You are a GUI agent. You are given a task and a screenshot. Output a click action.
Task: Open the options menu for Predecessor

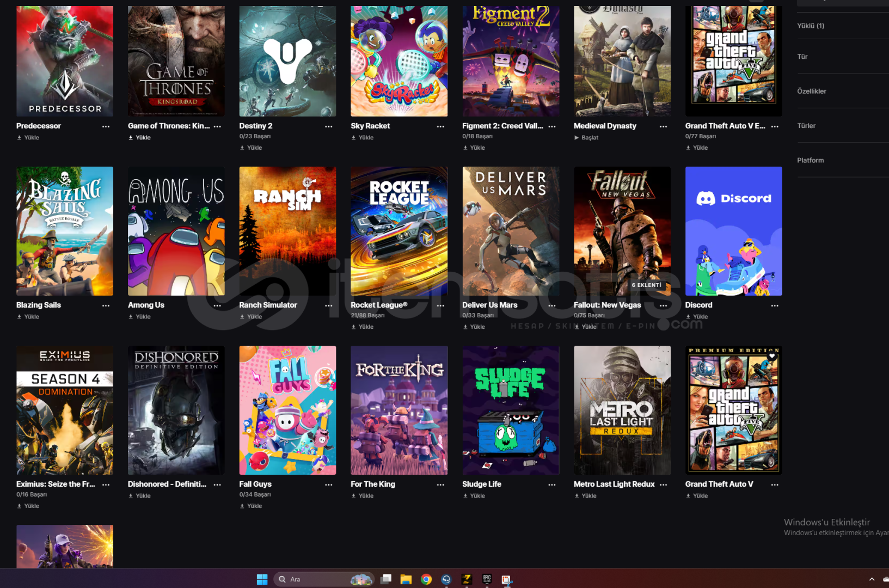(106, 126)
